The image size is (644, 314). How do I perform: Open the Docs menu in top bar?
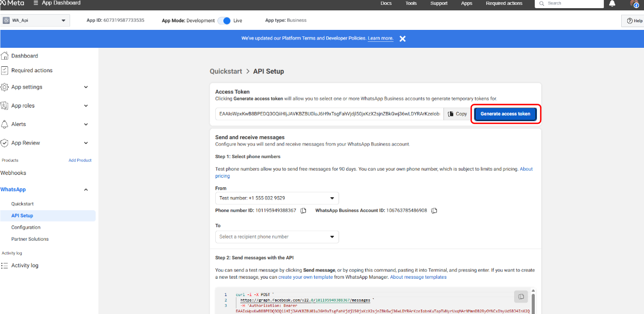(x=386, y=3)
